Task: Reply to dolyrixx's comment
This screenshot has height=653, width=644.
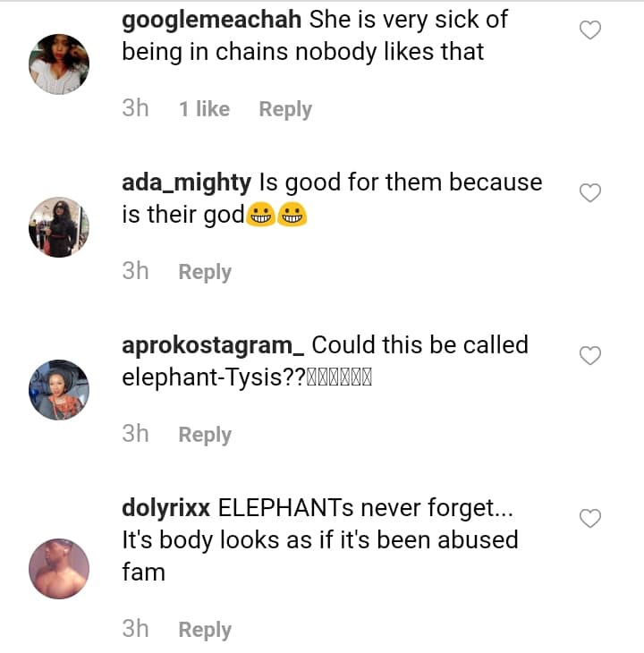Action: pyautogui.click(x=205, y=630)
